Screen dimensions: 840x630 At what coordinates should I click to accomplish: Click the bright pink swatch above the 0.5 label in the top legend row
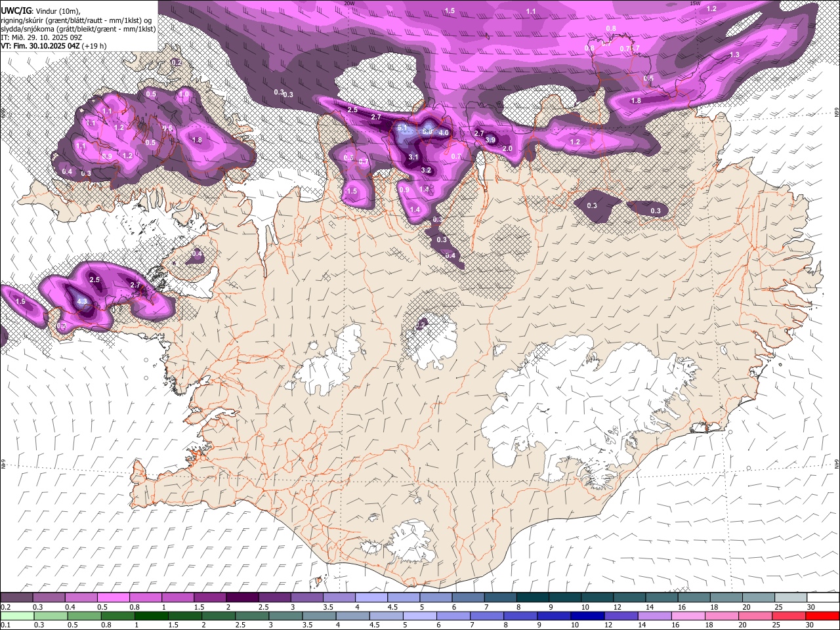coord(113,597)
